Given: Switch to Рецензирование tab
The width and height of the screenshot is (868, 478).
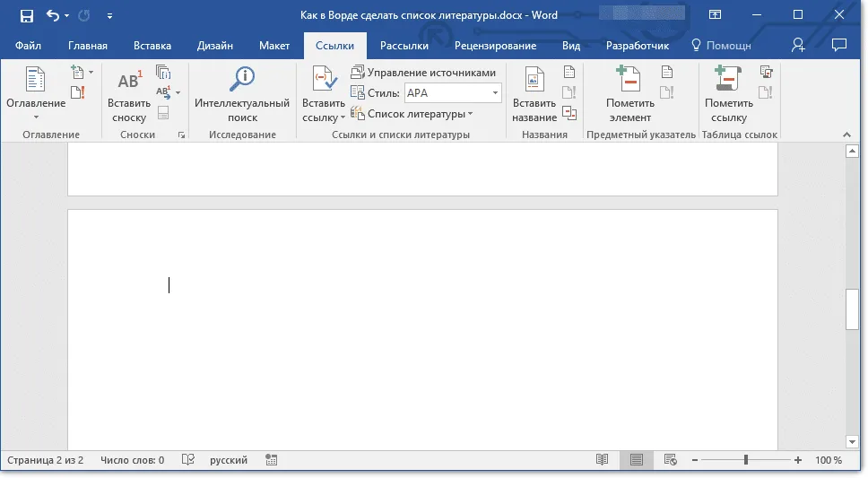Looking at the screenshot, I should coord(496,46).
